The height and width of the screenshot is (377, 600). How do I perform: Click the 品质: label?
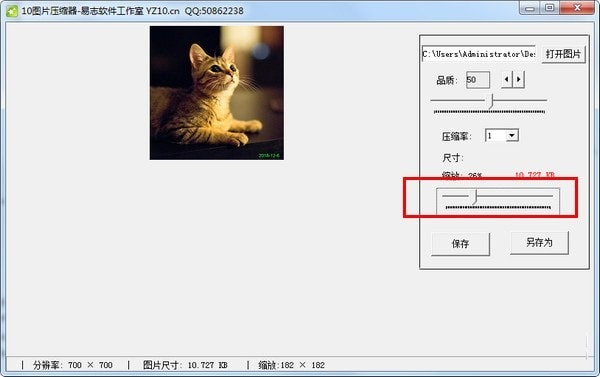click(447, 80)
